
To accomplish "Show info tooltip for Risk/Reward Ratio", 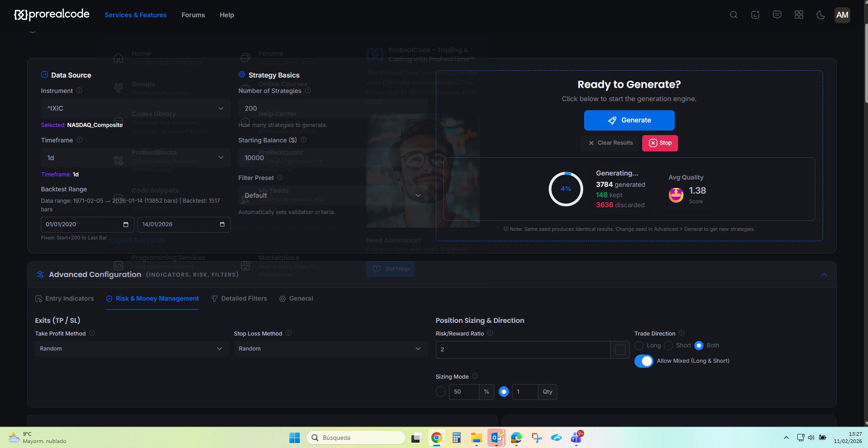I will coord(490,333).
